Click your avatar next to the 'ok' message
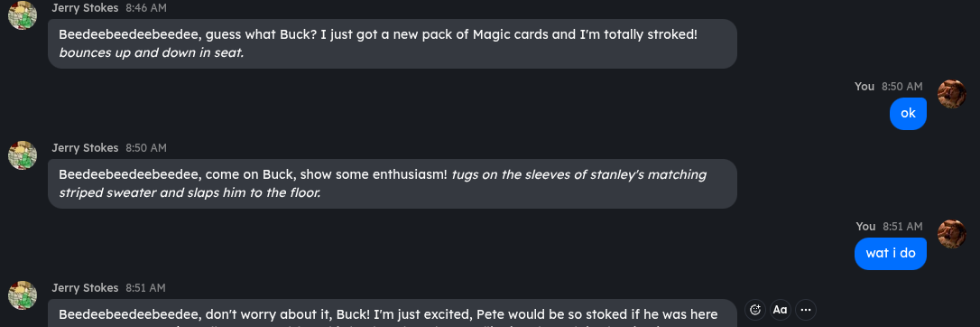 click(x=952, y=94)
